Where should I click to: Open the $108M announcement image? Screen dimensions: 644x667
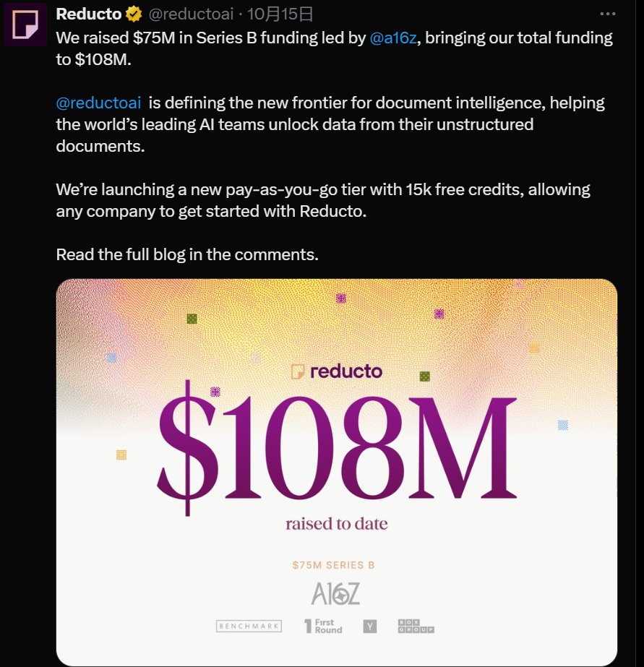tap(336, 448)
